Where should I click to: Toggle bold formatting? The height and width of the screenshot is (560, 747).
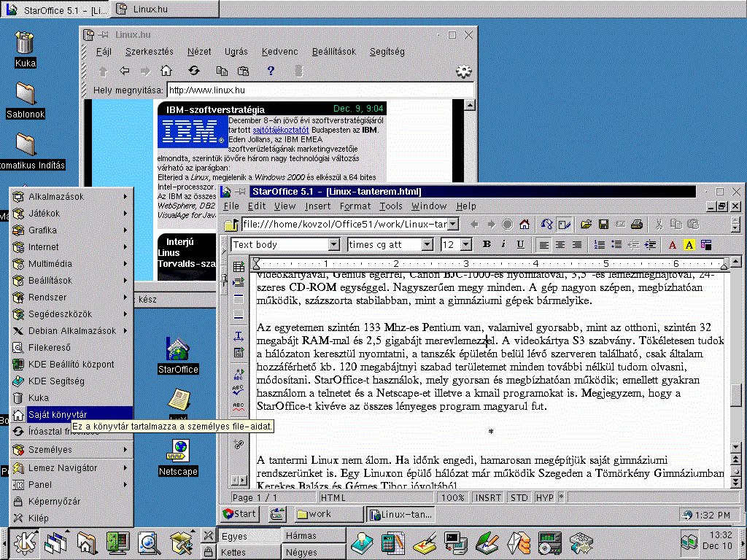[487, 245]
